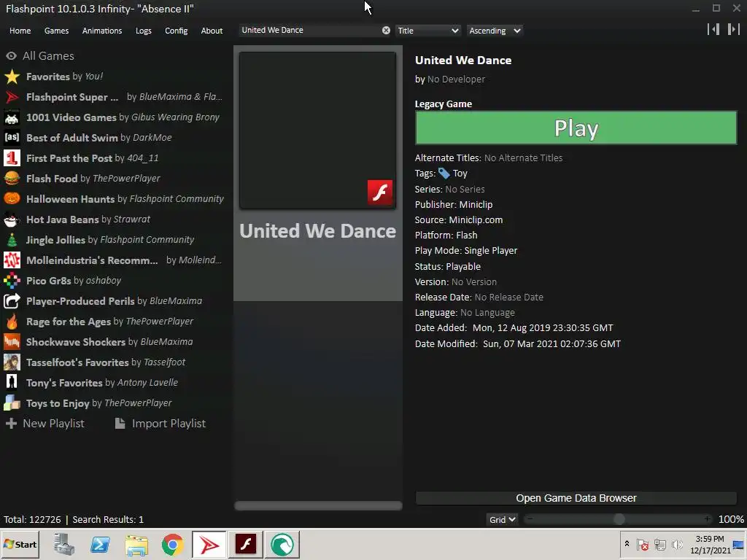The image size is (747, 560).
Task: Click the green Play button
Action: click(x=576, y=128)
